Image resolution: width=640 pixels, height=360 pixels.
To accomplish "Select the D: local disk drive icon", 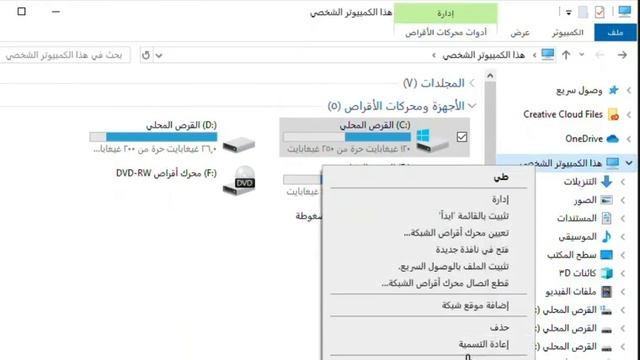I will tap(239, 145).
